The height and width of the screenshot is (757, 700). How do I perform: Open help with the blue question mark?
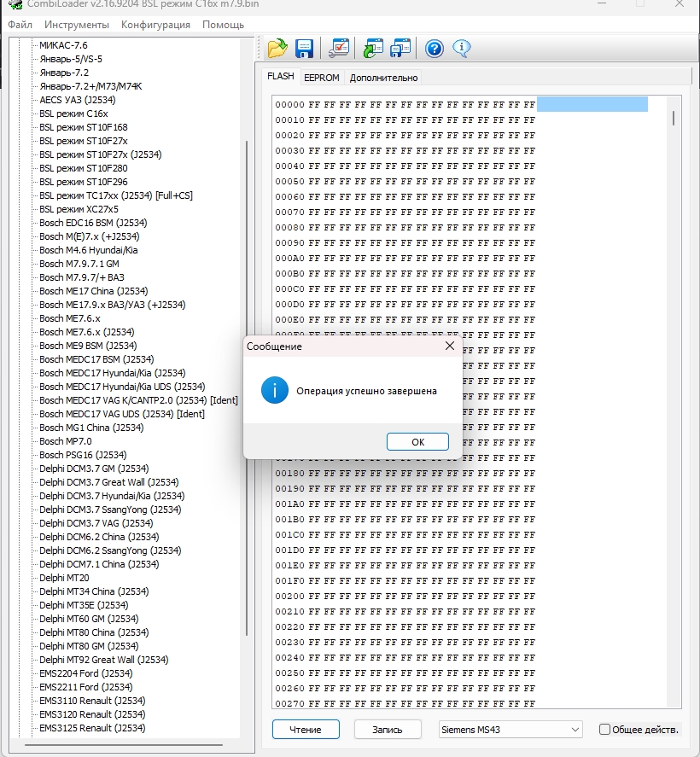tap(435, 49)
